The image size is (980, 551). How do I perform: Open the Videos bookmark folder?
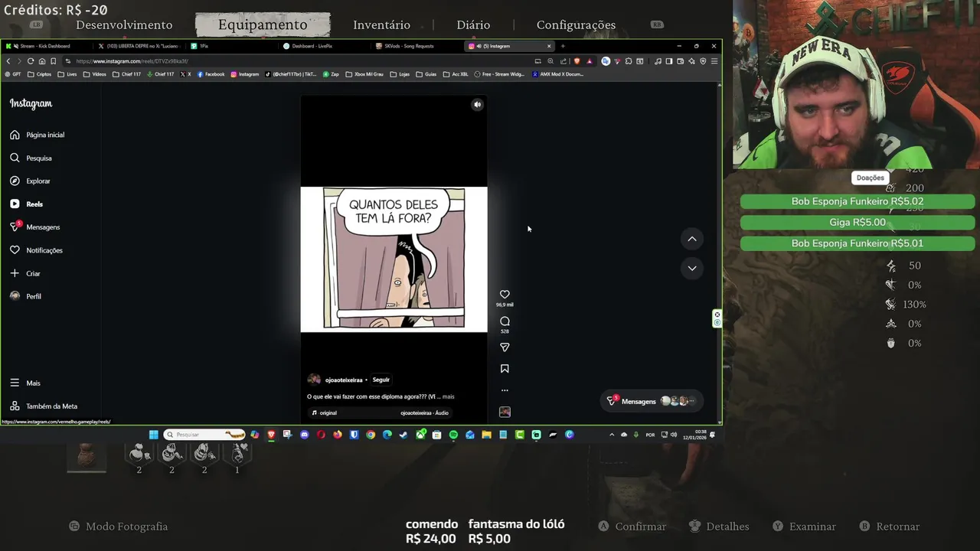click(x=95, y=74)
